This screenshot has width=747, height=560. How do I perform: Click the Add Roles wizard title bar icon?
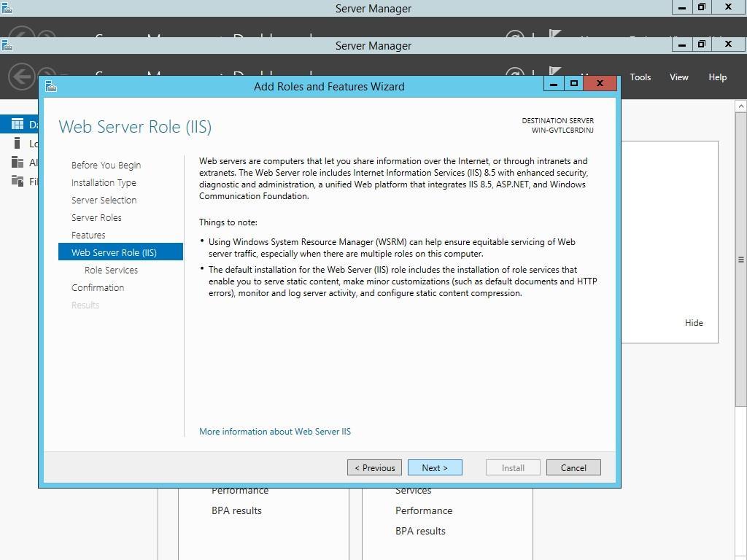coord(51,86)
